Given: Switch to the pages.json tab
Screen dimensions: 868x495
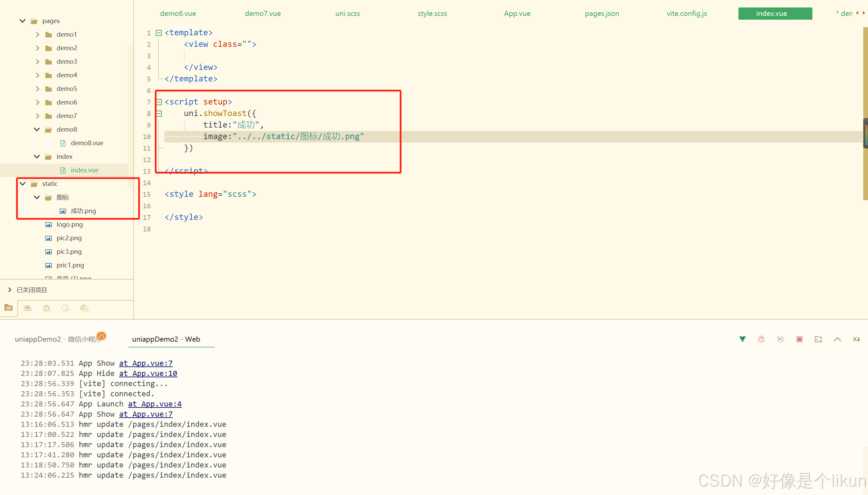Looking at the screenshot, I should click(602, 14).
